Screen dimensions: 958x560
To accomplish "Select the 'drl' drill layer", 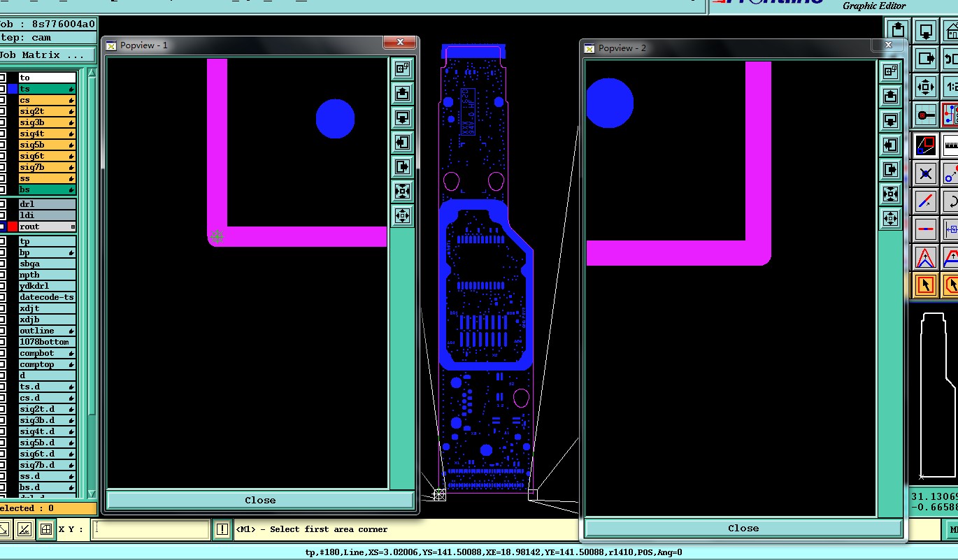I will click(47, 204).
